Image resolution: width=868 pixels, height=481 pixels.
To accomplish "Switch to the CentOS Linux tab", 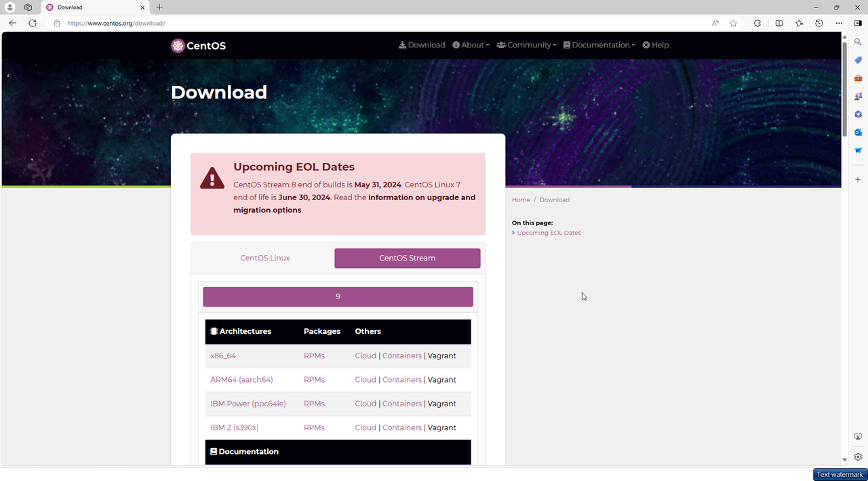I will pyautogui.click(x=265, y=258).
